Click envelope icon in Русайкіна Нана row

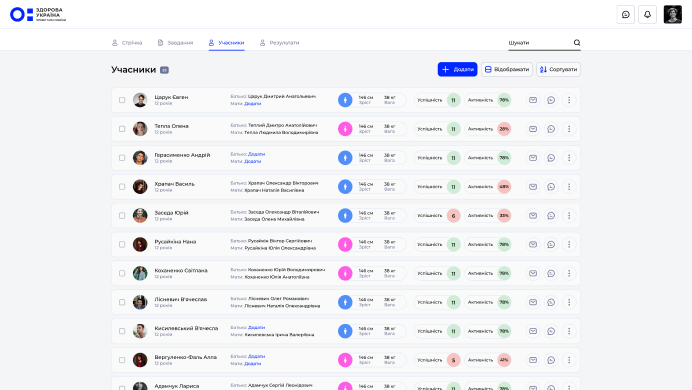533,244
